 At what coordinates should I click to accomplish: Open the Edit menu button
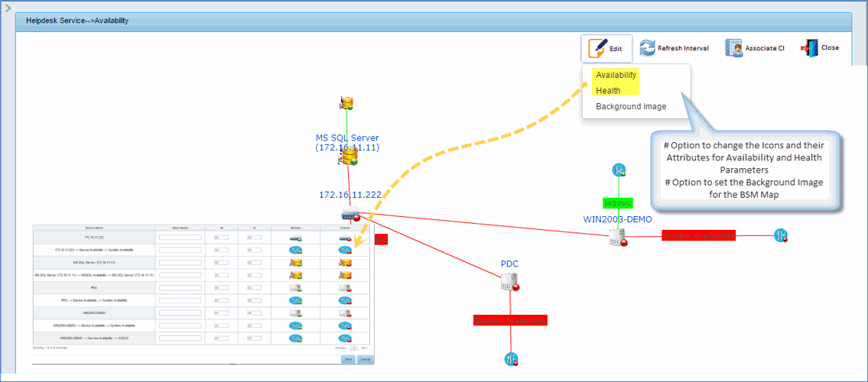click(606, 48)
